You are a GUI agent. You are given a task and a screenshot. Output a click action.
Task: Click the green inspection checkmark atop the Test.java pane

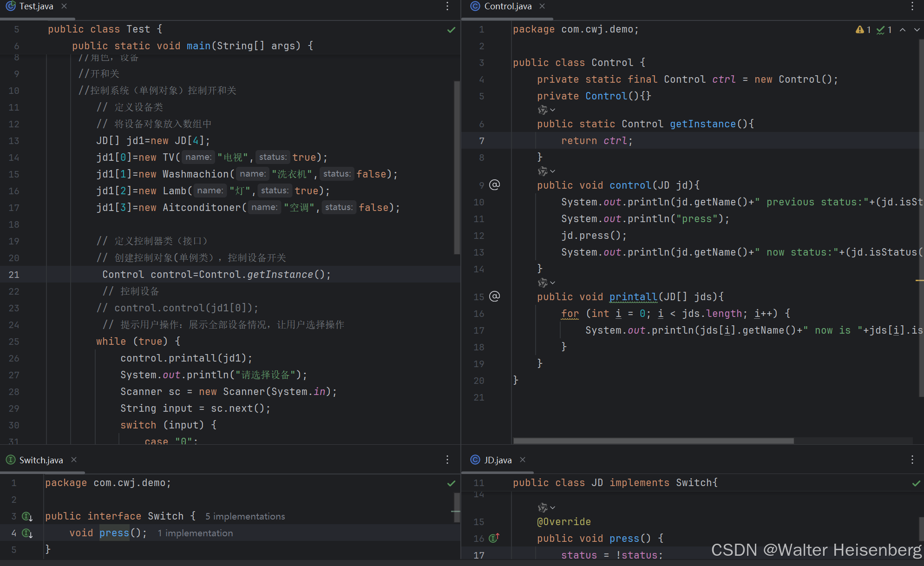point(451,29)
